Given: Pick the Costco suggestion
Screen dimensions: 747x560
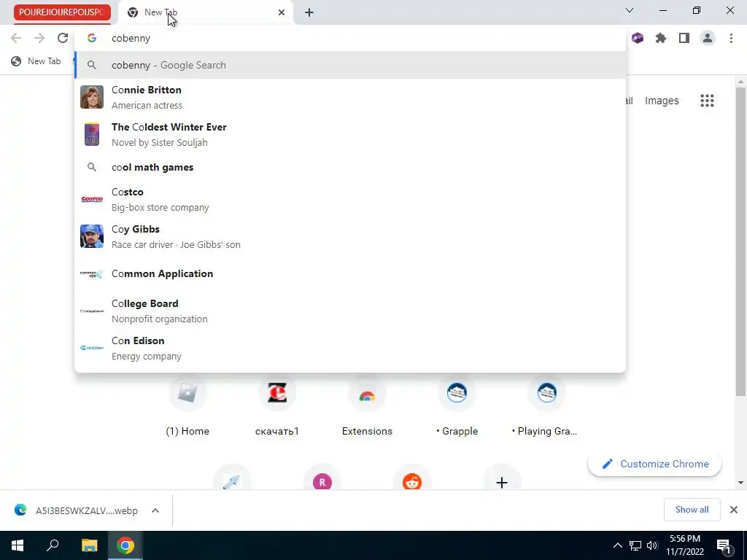Looking at the screenshot, I should click(349, 199).
